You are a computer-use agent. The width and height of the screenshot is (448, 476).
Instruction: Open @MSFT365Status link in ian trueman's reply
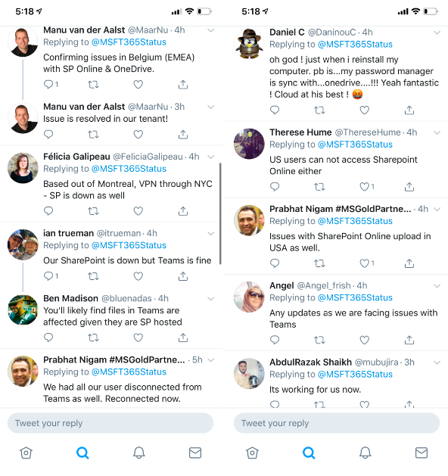click(129, 245)
